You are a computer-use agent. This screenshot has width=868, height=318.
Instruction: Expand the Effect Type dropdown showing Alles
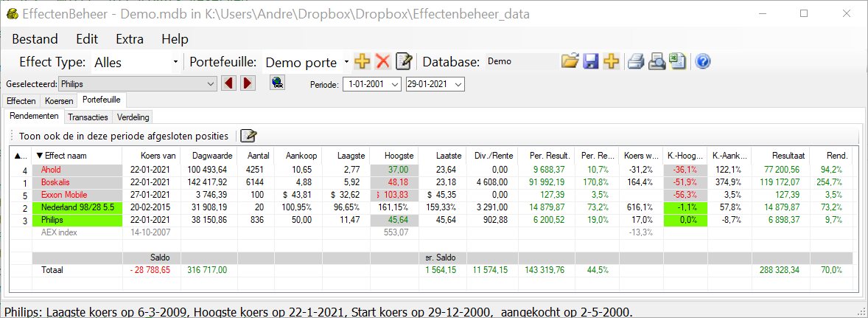pyautogui.click(x=175, y=63)
